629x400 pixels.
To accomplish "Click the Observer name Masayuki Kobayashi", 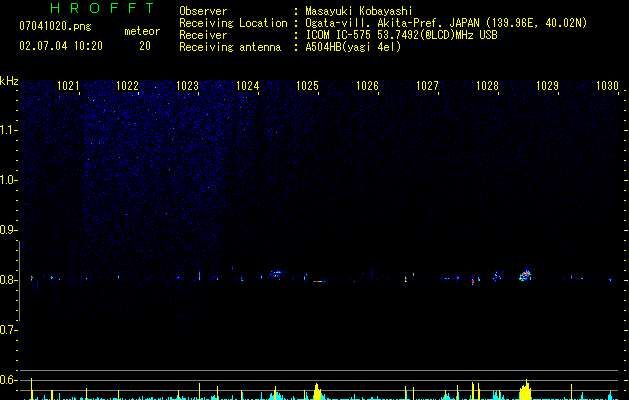I will (x=359, y=11).
